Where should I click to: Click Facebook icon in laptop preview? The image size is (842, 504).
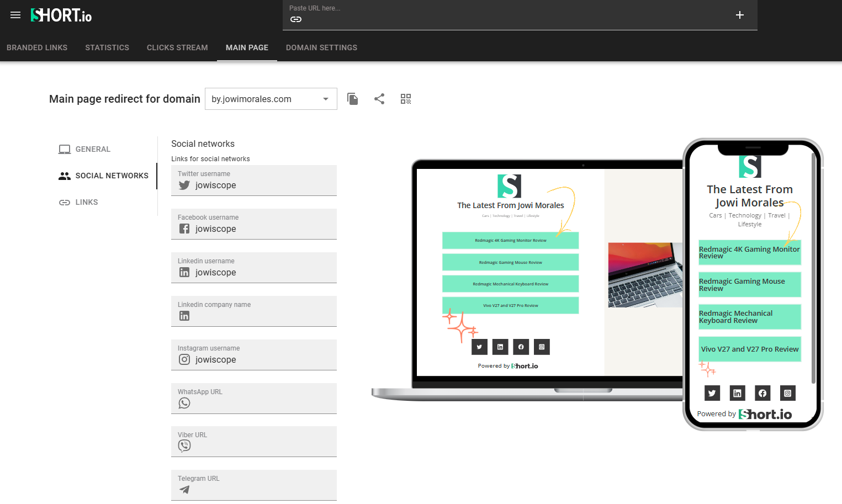pos(521,347)
